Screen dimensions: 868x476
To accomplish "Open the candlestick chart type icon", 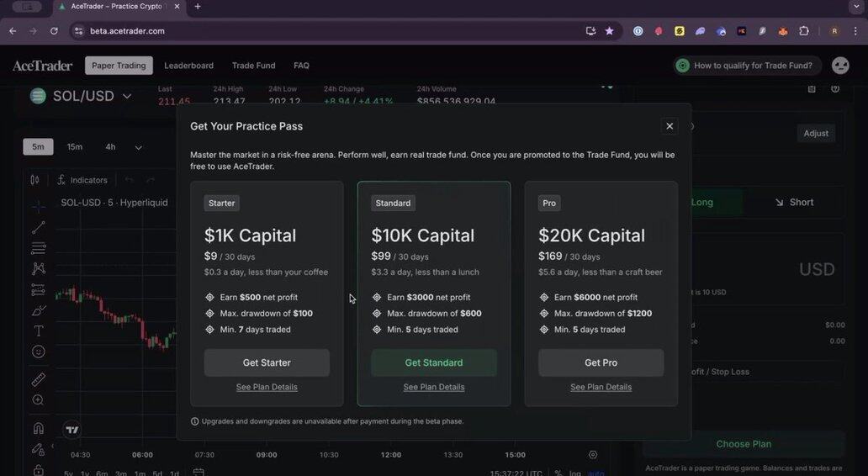I will (34, 180).
